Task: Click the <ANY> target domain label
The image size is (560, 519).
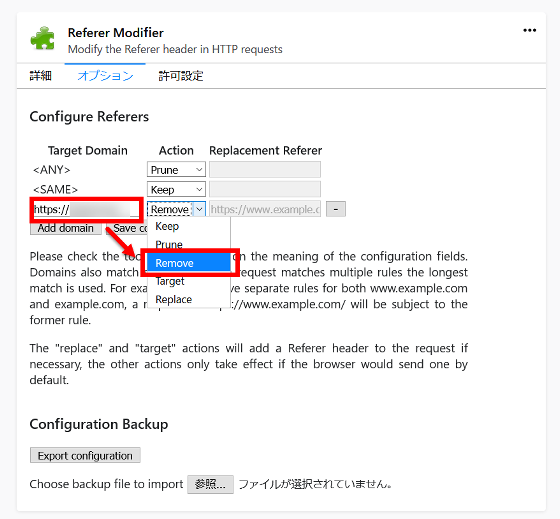Action: coord(52,170)
